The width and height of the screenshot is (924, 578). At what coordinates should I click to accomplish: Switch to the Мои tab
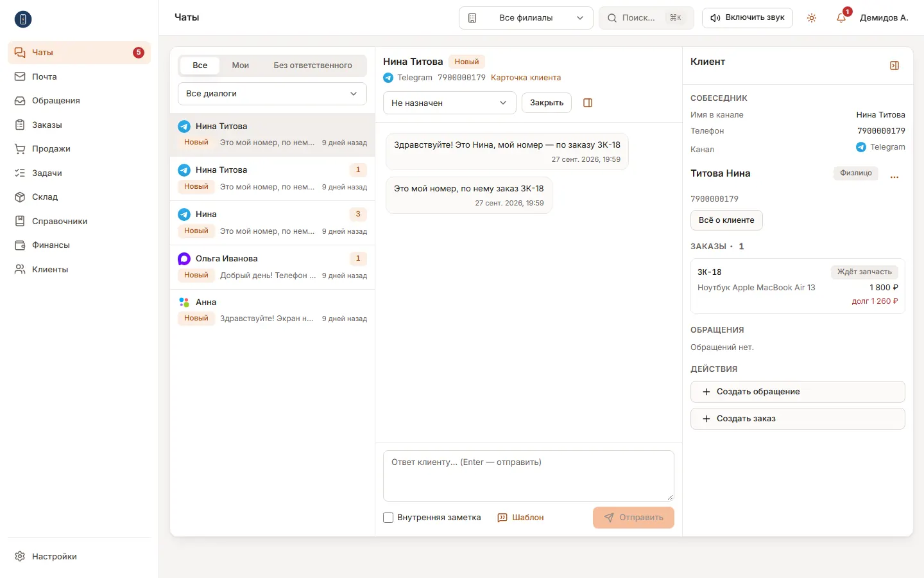(241, 66)
